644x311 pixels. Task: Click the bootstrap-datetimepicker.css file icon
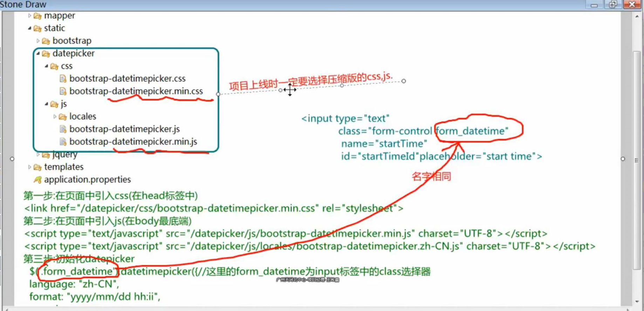[x=63, y=79]
